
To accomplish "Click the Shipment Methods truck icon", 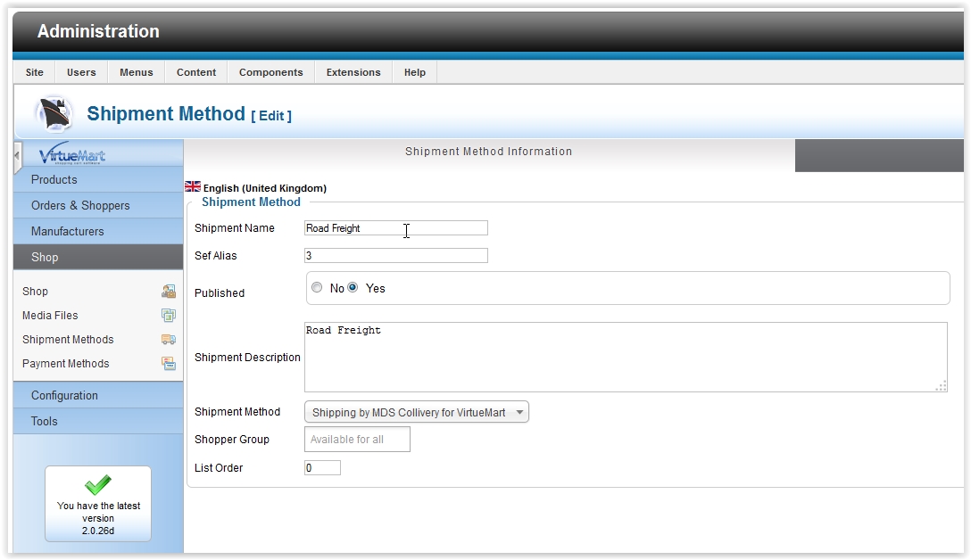I will (x=168, y=340).
